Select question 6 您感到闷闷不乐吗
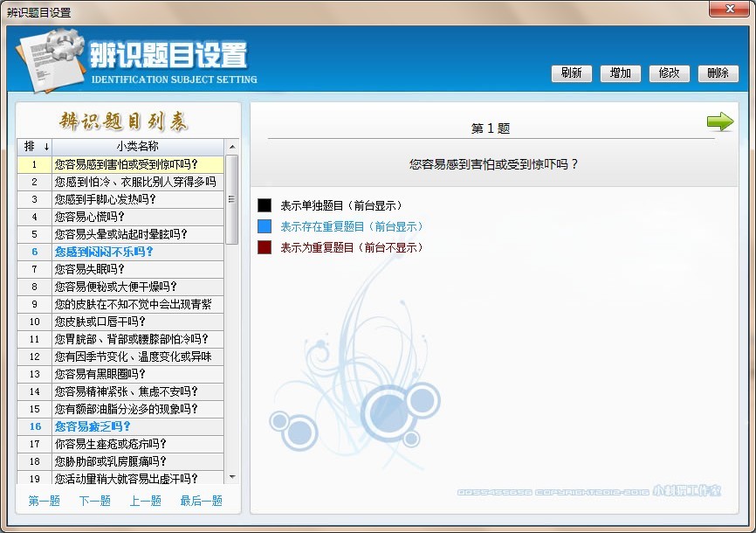The width and height of the screenshot is (756, 533). tap(104, 252)
